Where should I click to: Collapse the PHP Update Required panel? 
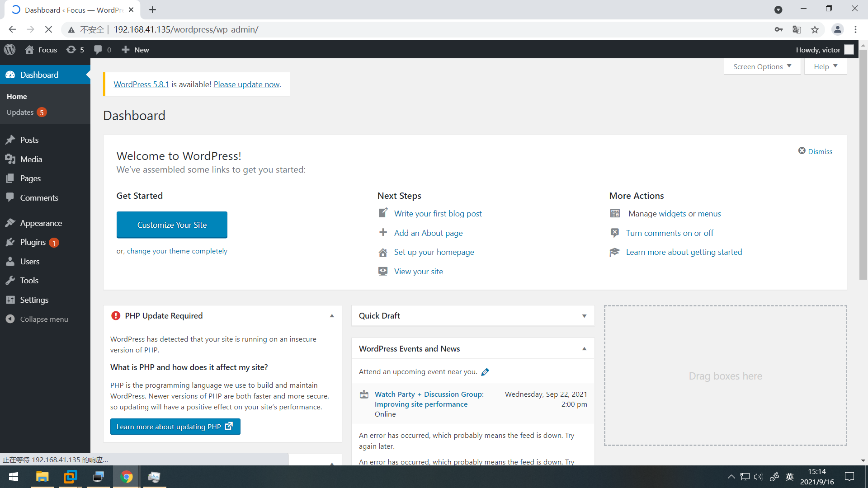[332, 316]
